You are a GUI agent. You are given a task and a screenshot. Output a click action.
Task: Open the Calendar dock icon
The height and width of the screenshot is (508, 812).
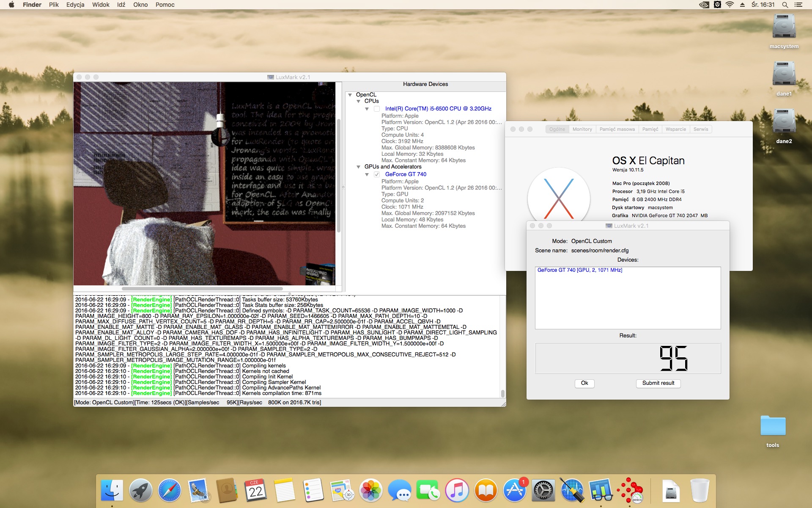255,491
